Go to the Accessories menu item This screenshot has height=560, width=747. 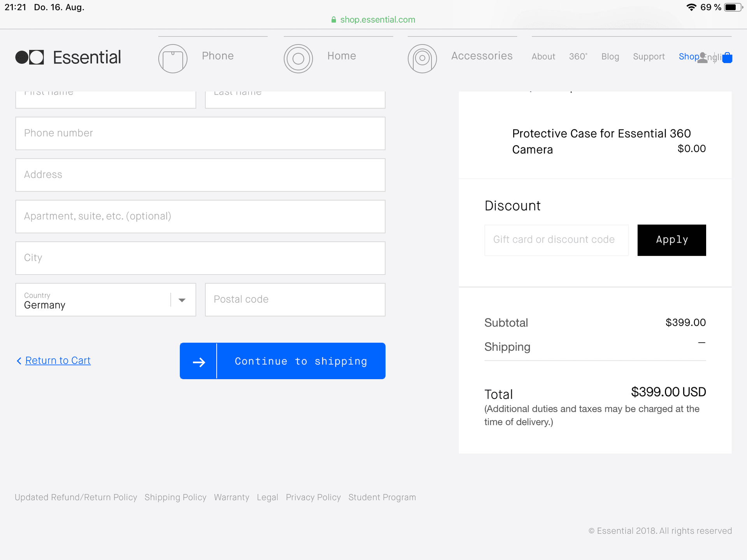(482, 56)
